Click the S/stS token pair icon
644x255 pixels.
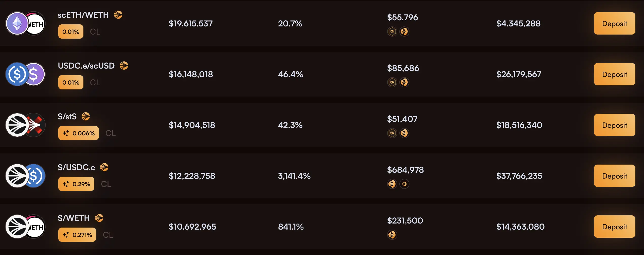coord(25,125)
